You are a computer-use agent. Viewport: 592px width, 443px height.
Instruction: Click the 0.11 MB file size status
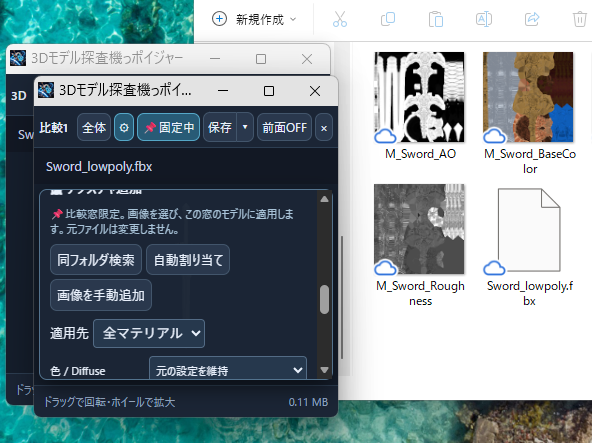pyautogui.click(x=308, y=402)
